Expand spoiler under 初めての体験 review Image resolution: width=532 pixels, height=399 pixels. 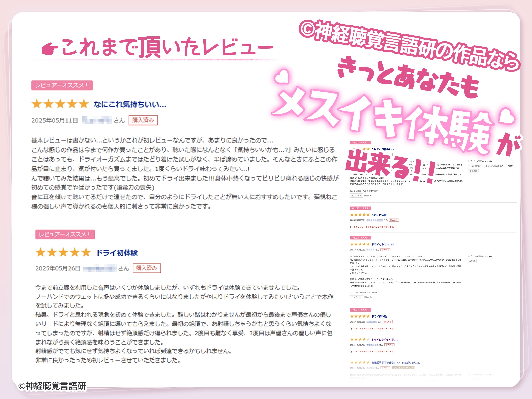(373, 227)
